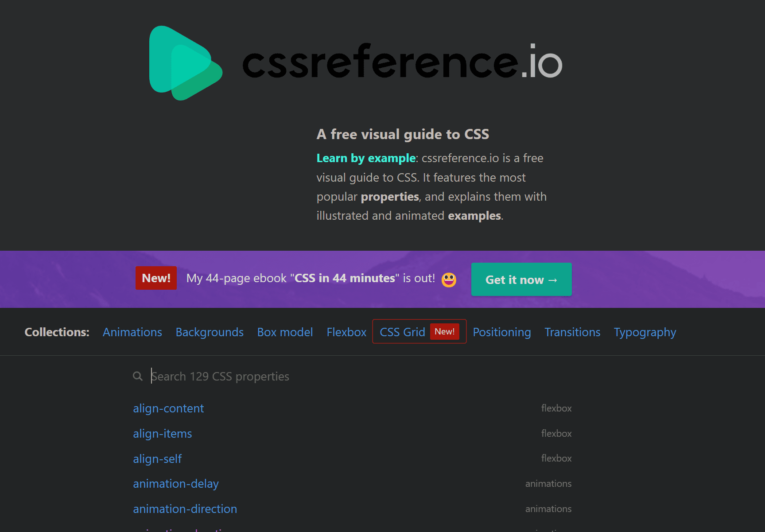The image size is (765, 532).
Task: Open the Positioning collection
Action: (x=502, y=332)
